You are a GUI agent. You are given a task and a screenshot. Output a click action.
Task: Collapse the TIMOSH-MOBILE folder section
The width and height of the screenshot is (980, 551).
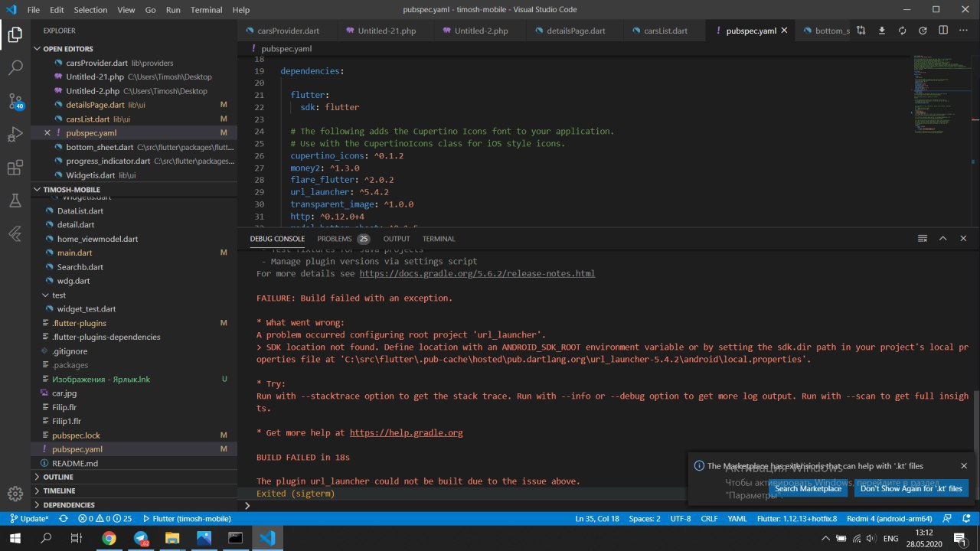tap(133, 190)
